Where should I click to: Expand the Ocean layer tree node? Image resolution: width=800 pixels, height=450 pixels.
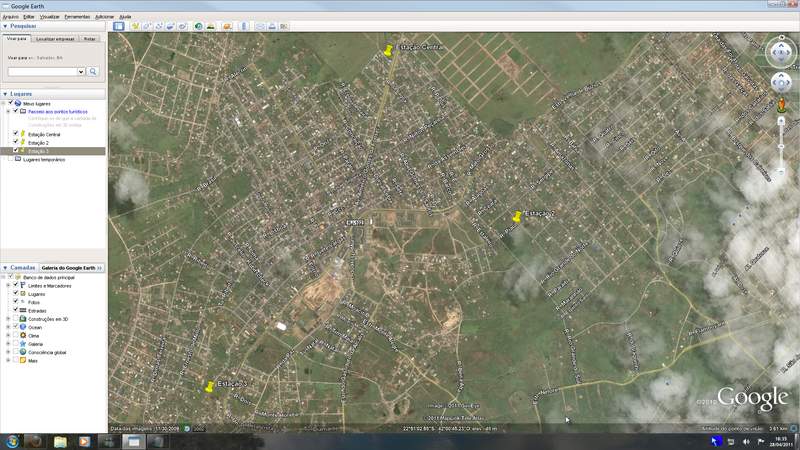coord(8,327)
